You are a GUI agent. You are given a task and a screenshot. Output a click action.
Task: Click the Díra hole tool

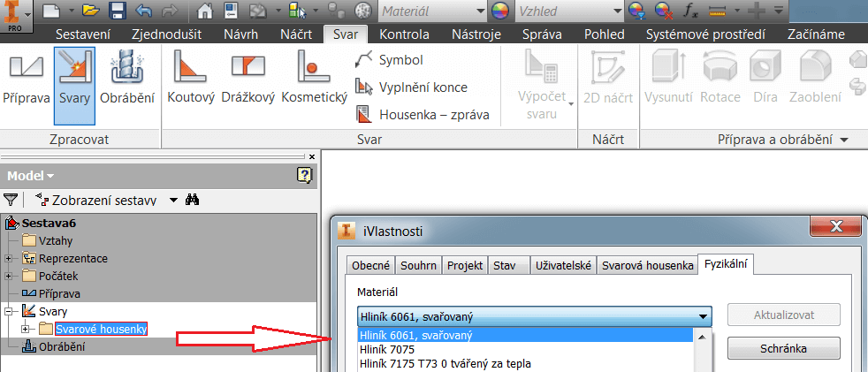[x=765, y=78]
